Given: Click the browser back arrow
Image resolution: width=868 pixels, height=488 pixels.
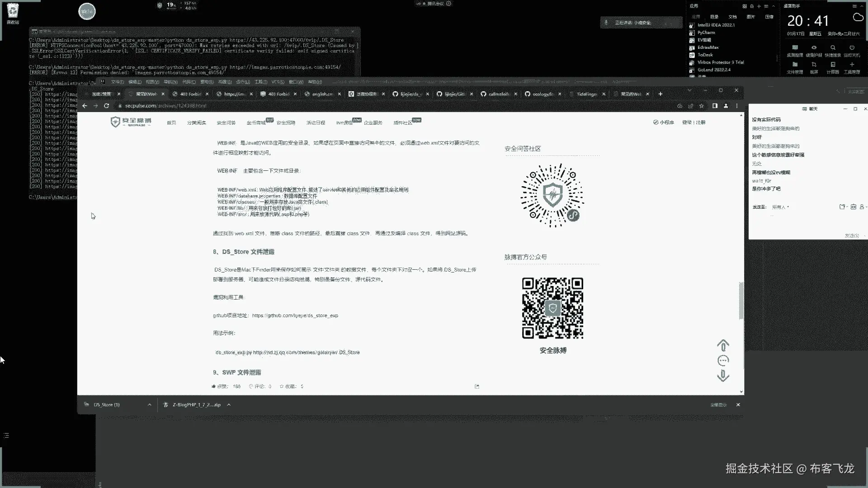Looking at the screenshot, I should click(85, 106).
